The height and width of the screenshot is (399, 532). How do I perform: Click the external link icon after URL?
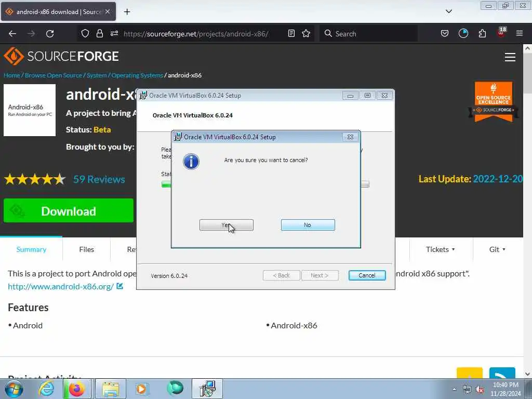coord(120,286)
